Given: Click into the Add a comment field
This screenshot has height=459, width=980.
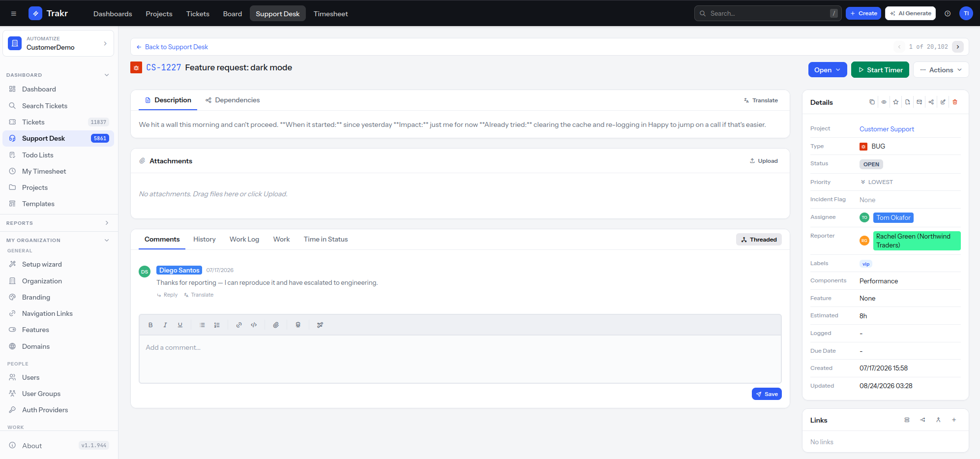Looking at the screenshot, I should [x=460, y=359].
